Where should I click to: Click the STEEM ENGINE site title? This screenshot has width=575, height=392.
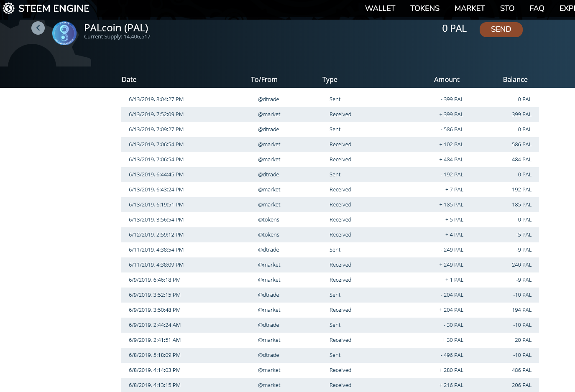(54, 8)
